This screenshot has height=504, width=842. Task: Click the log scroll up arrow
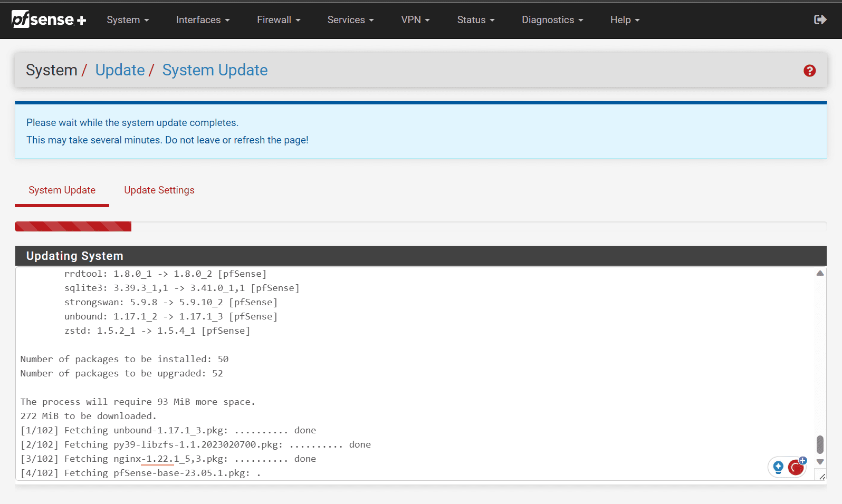(x=820, y=273)
